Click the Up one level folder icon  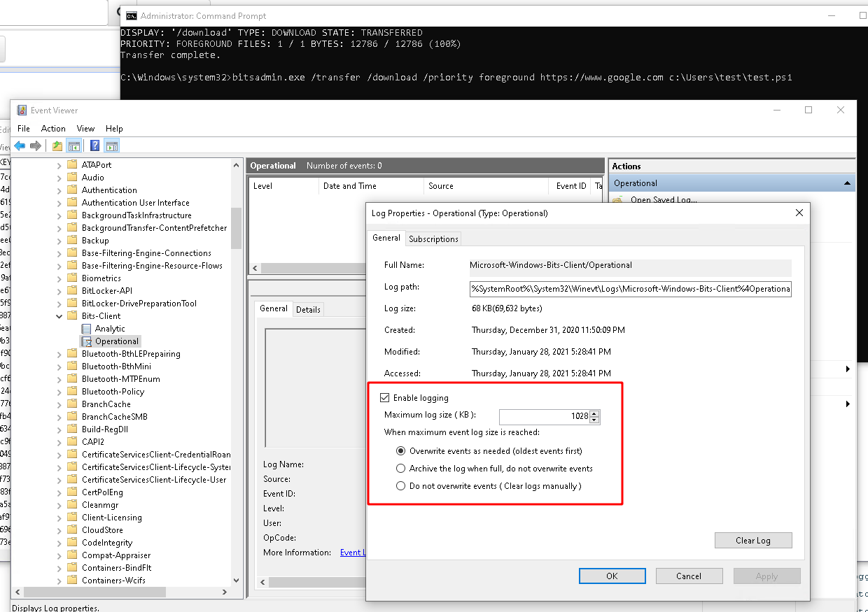57,145
